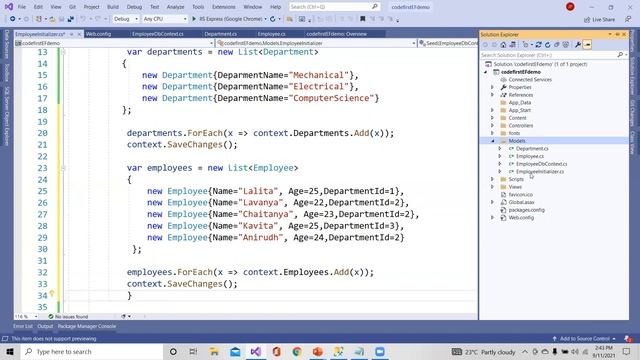Expand the Properties node
The image size is (640, 360).
pos(492,87)
